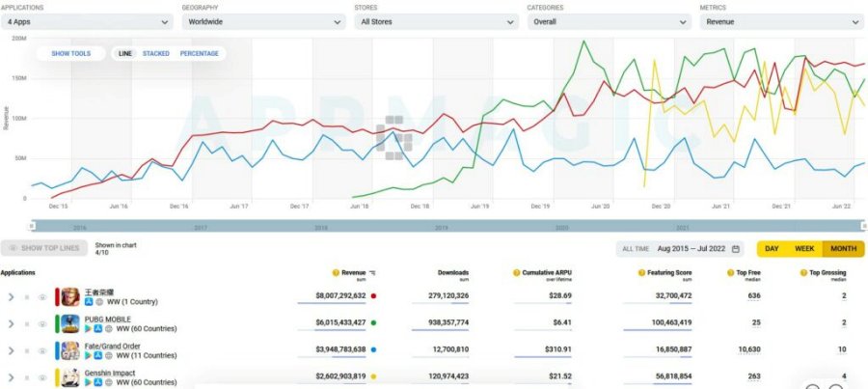Expand the PUBG MOBILE row chevron
This screenshot has height=389, width=868.
[11, 324]
